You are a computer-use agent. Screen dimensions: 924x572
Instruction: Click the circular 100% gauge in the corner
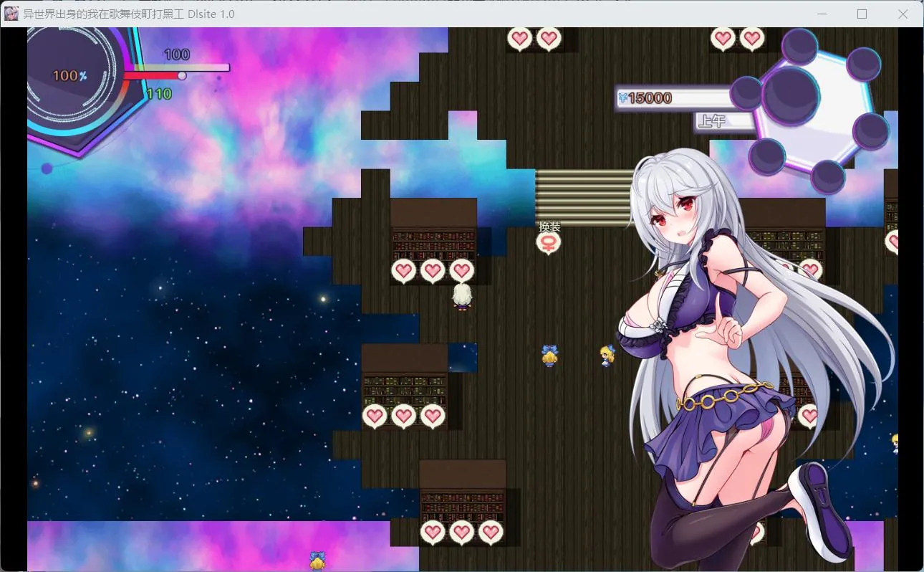tap(68, 75)
